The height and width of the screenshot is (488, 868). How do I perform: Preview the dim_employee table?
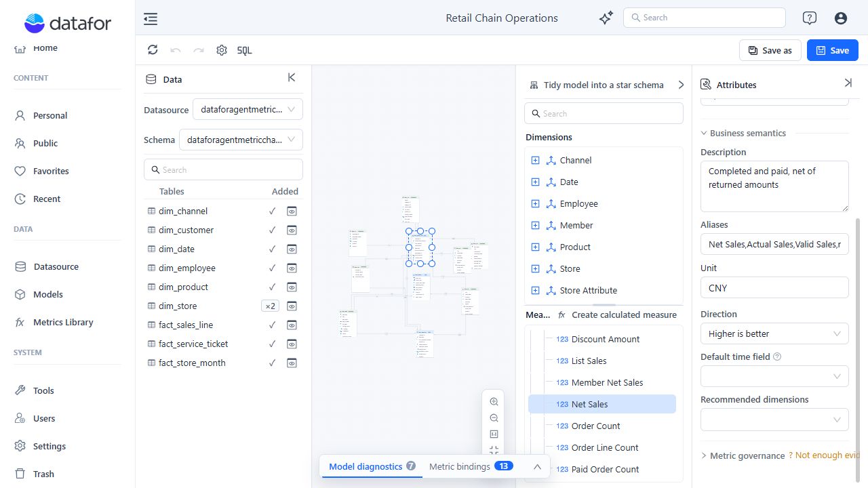click(292, 268)
